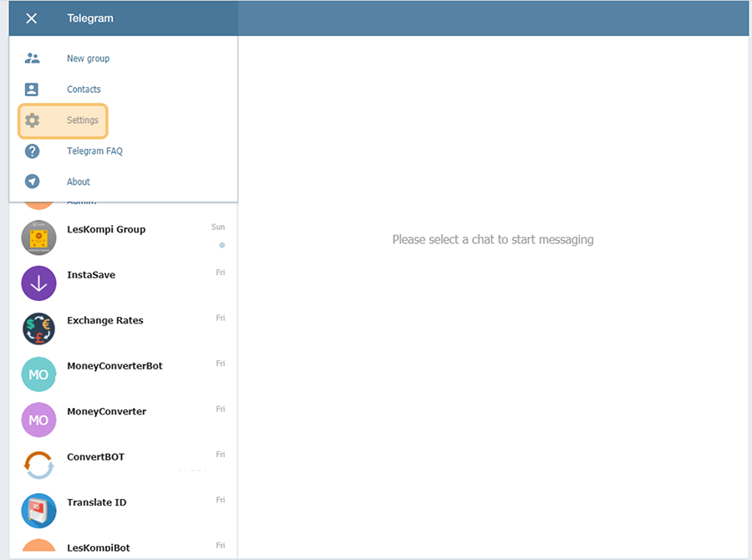
Task: Click the ConvertBOT circular arrows avatar
Action: [38, 466]
